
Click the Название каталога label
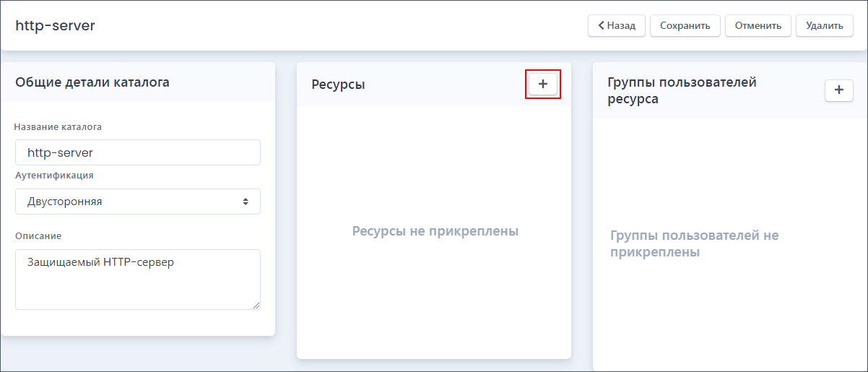coord(58,126)
